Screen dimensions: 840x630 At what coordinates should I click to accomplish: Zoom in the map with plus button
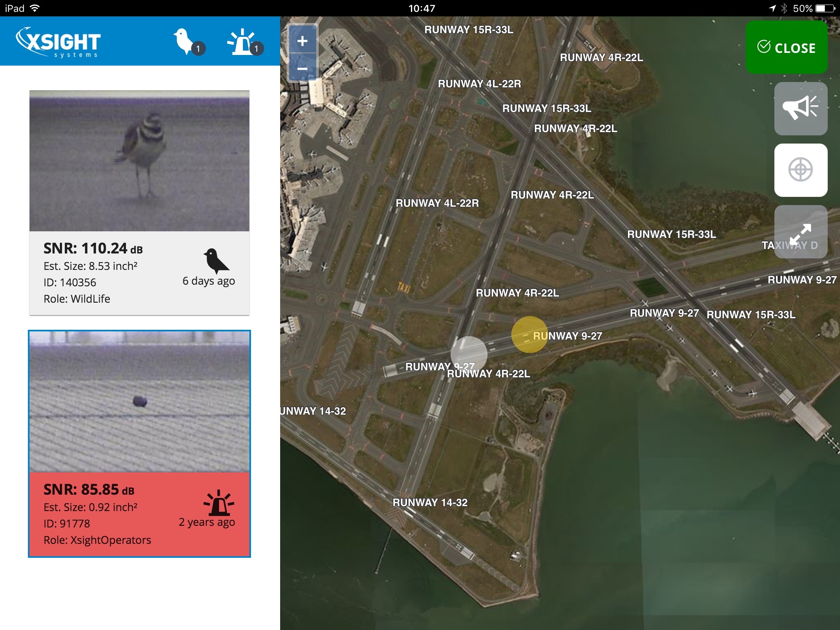pos(302,41)
